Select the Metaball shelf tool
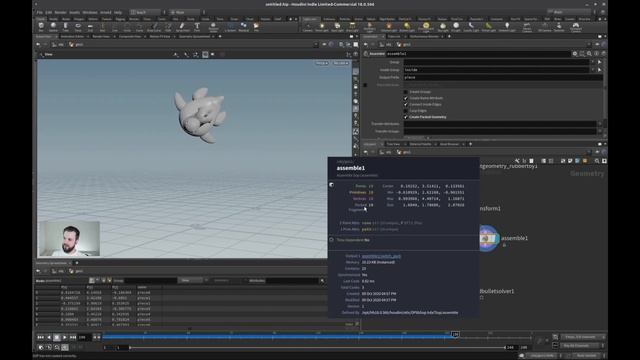 click(x=244, y=27)
